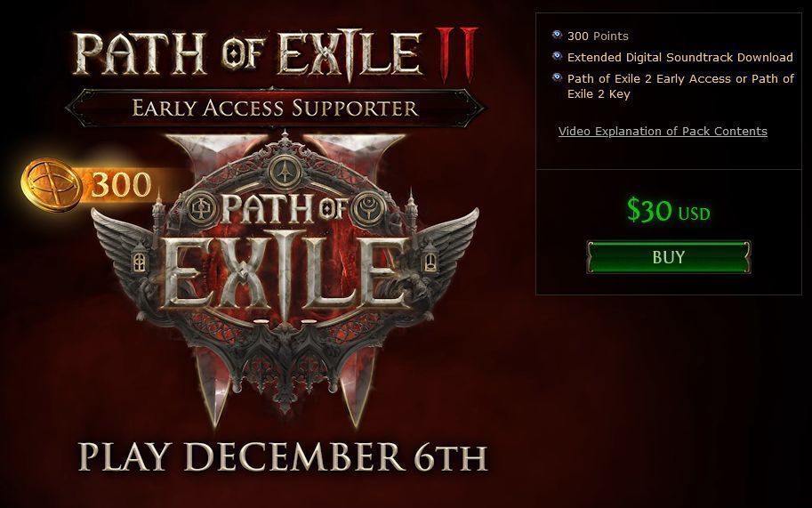Image resolution: width=812 pixels, height=508 pixels.
Task: Click the right round medallion after OF
Action: (368, 208)
